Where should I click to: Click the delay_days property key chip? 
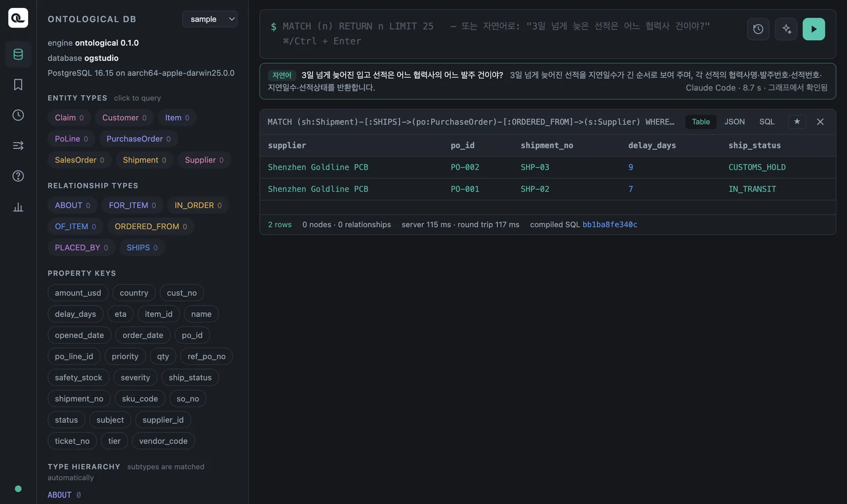(75, 314)
